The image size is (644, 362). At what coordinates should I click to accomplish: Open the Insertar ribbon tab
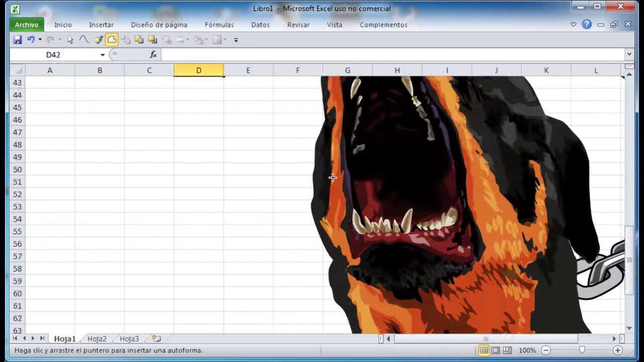point(101,25)
